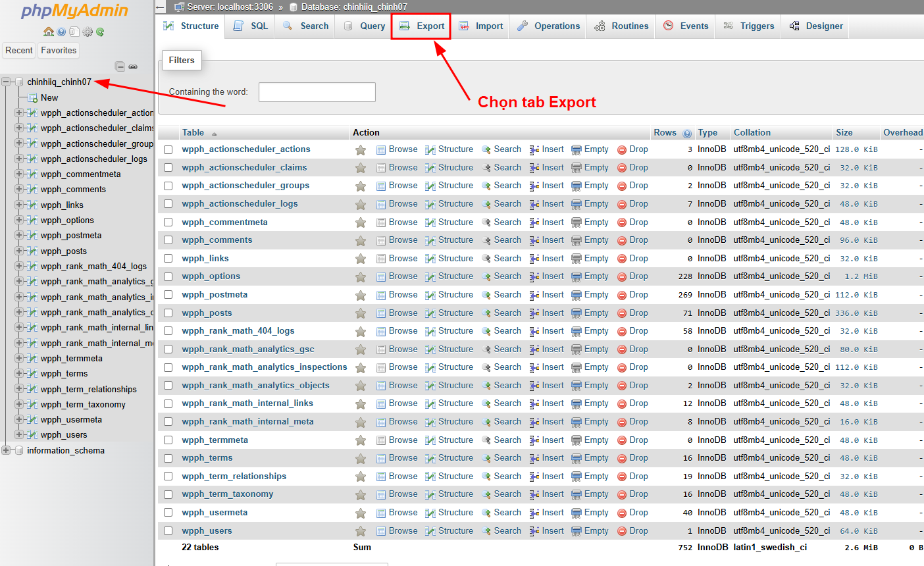924x566 pixels.
Task: Toggle link with main panel chain icon
Action: (x=133, y=66)
